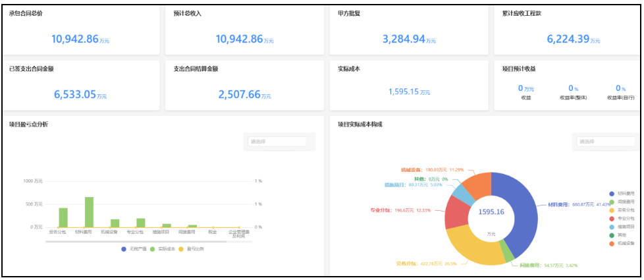Toggle 措施项目 series in pie chart legend
Image resolution: width=644 pixels, height=280 pixels.
[622, 227]
